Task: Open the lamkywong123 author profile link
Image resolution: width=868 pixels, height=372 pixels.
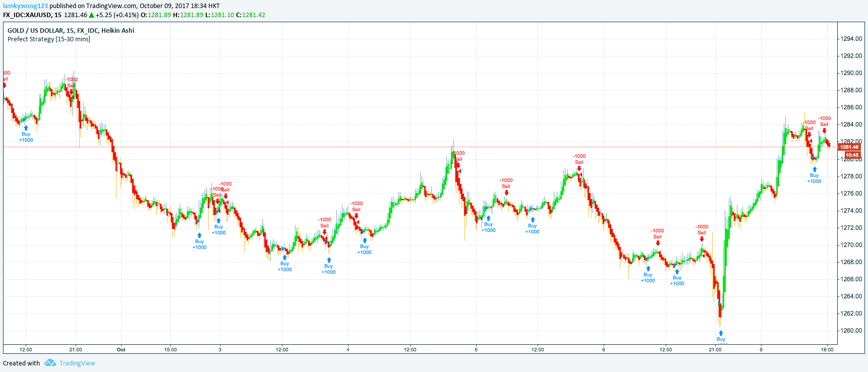Action: [25, 6]
